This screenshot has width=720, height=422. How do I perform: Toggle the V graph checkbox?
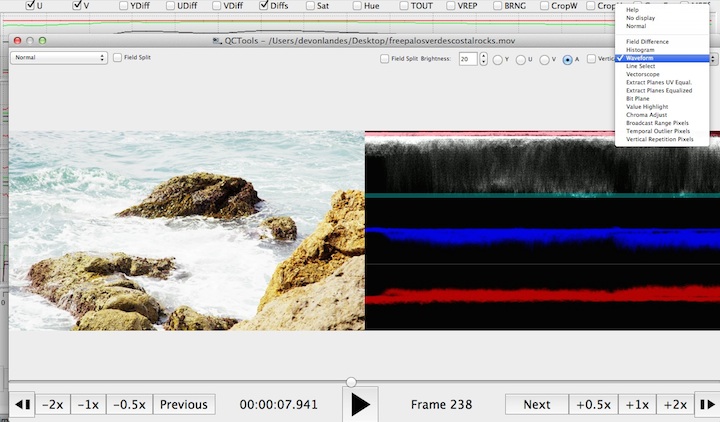(x=77, y=6)
